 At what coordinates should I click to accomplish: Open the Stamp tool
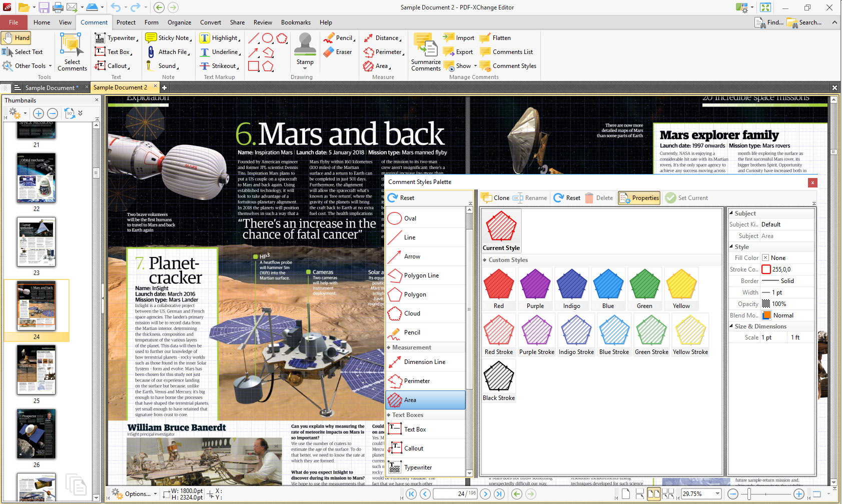point(305,51)
